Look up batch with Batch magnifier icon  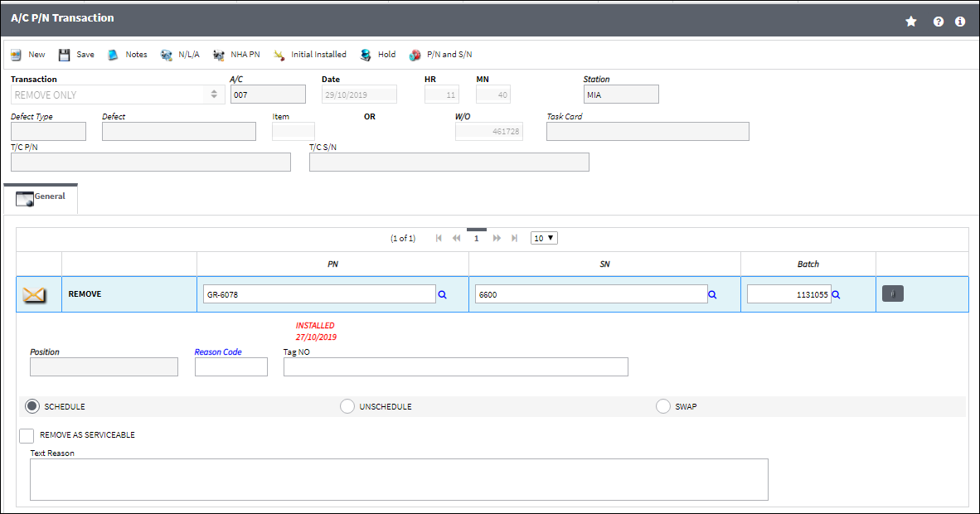(x=837, y=294)
